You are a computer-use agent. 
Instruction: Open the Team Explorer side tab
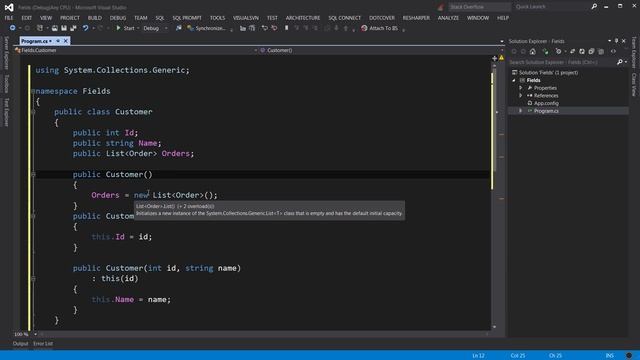pos(634,52)
